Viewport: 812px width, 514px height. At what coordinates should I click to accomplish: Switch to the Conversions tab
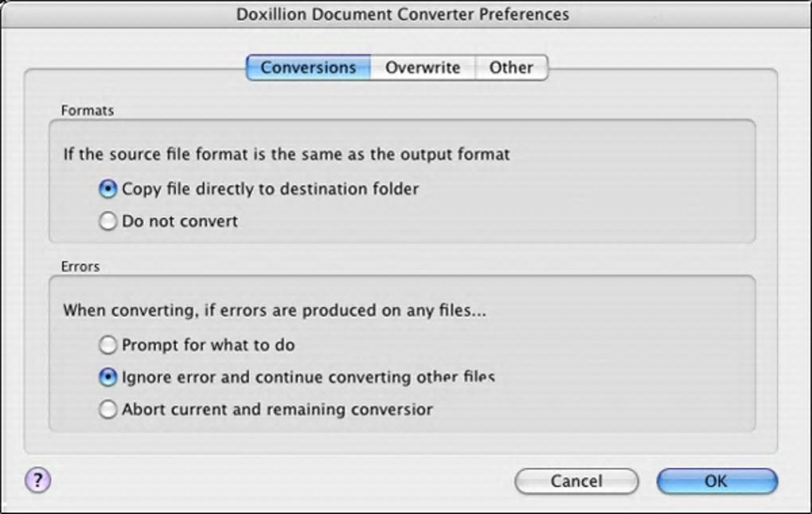pyautogui.click(x=308, y=68)
